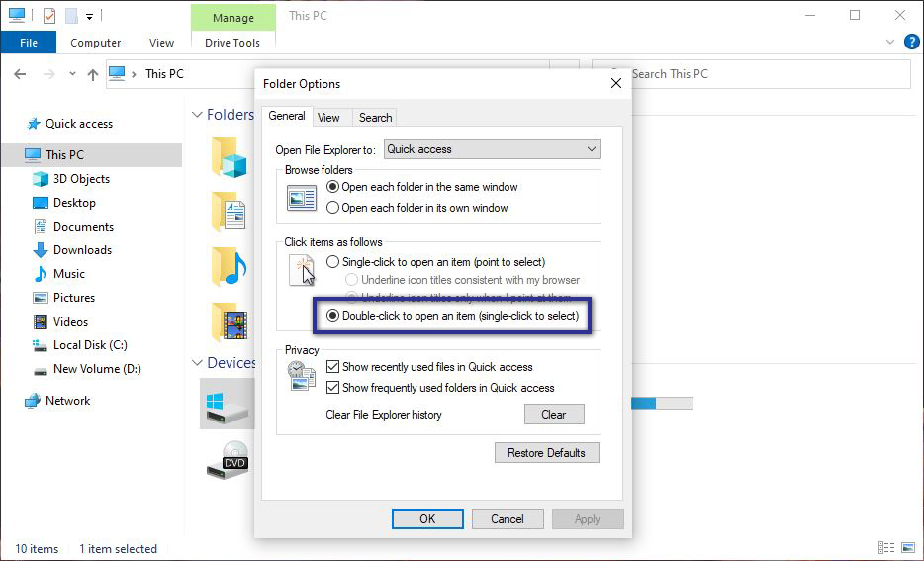
Task: Open the View ribbon tab in Explorer
Action: pos(161,43)
